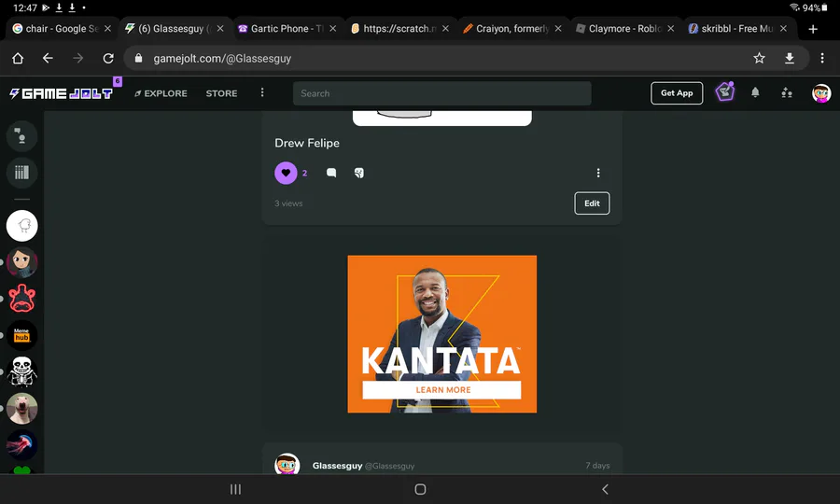Click the Get App button

click(677, 93)
